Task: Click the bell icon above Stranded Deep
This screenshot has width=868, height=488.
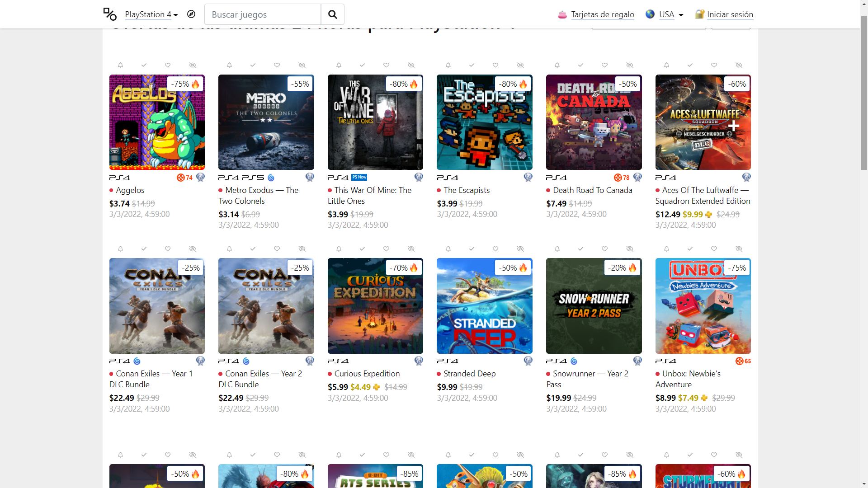Action: tap(448, 249)
